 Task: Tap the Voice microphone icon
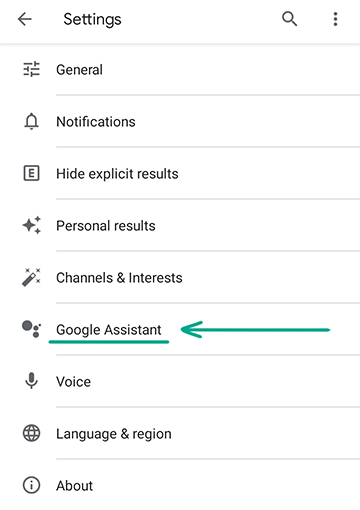[x=31, y=381]
